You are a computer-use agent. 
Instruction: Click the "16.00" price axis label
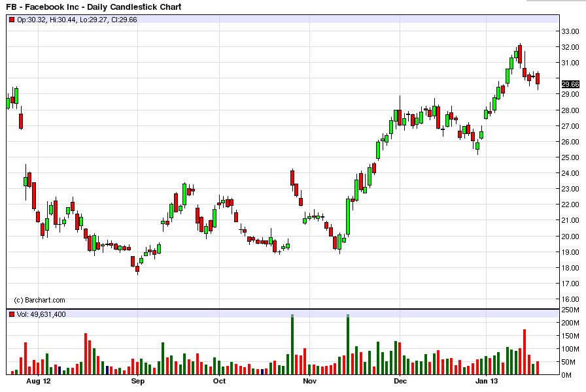(x=570, y=299)
